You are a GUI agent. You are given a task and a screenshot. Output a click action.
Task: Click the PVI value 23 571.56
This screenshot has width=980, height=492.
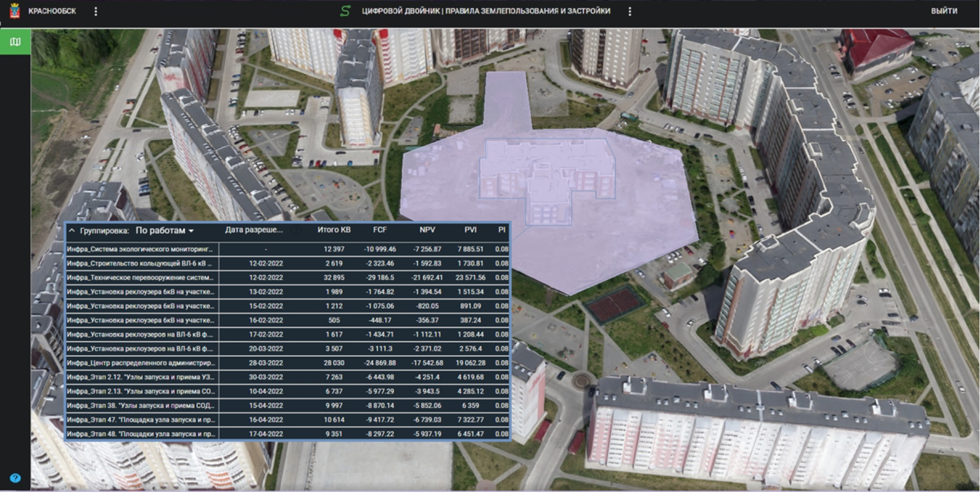470,277
